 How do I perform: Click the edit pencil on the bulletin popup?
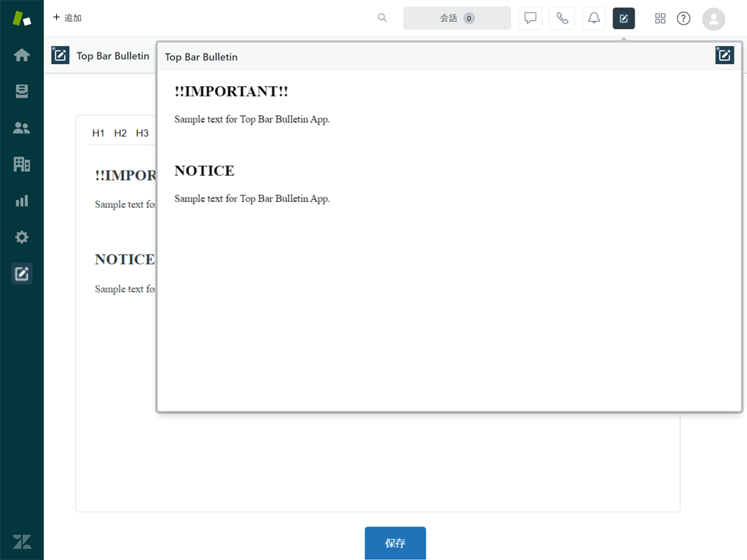(724, 55)
